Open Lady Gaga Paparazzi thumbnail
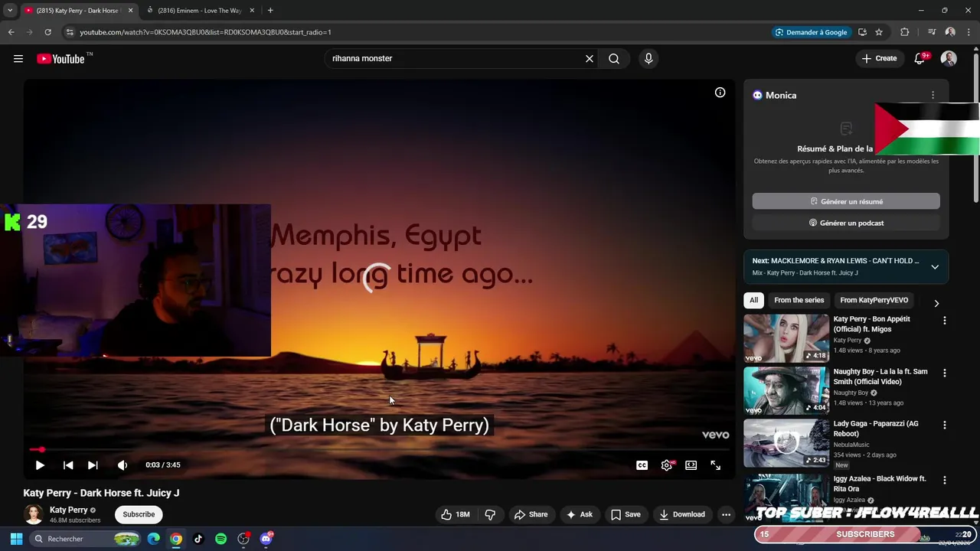This screenshot has height=551, width=980. 786,442
